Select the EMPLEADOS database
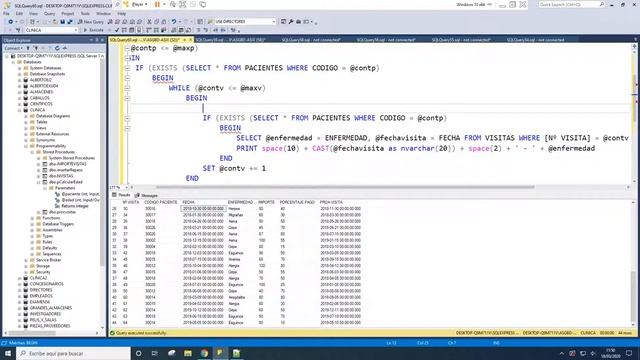The width and height of the screenshot is (640, 360). pos(41,296)
